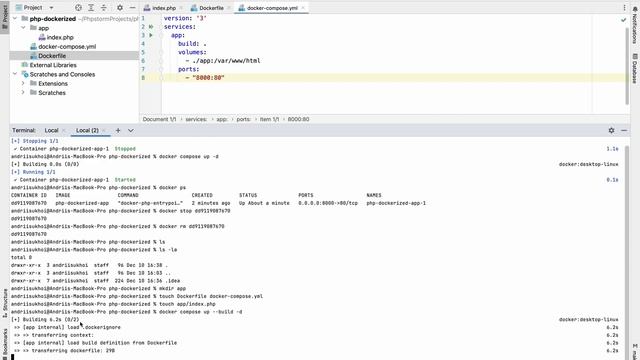Viewport: 640px width, 360px height.
Task: Open Terminal panel settings gear
Action: click(611, 130)
